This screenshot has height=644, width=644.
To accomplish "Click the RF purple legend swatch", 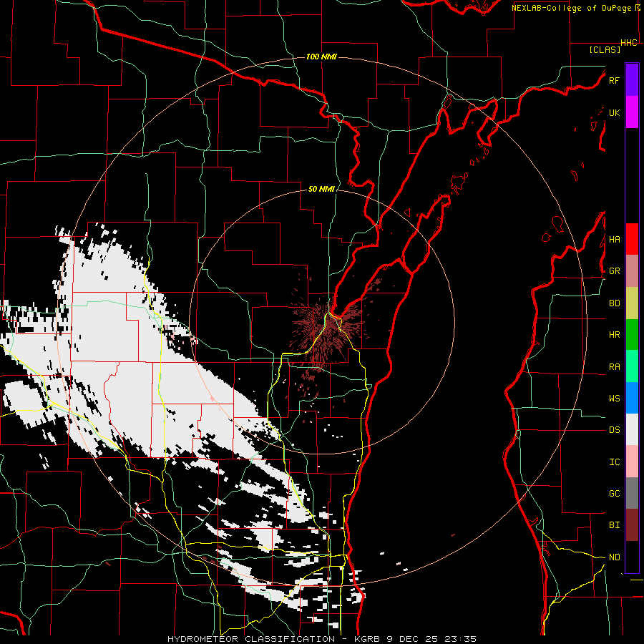I will click(x=632, y=80).
